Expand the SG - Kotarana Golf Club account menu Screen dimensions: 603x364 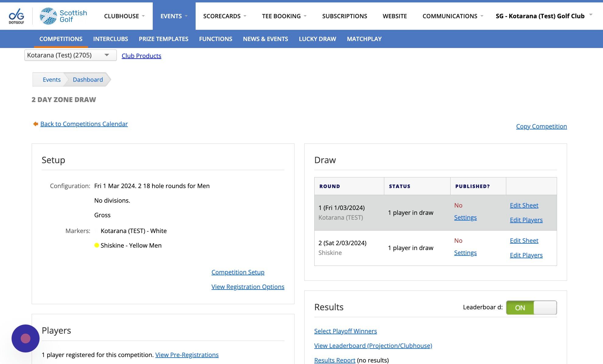coord(544,16)
